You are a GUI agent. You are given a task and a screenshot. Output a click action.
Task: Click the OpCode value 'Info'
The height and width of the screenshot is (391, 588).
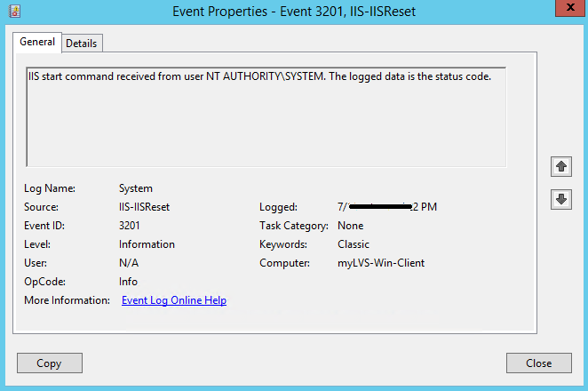pyautogui.click(x=129, y=282)
